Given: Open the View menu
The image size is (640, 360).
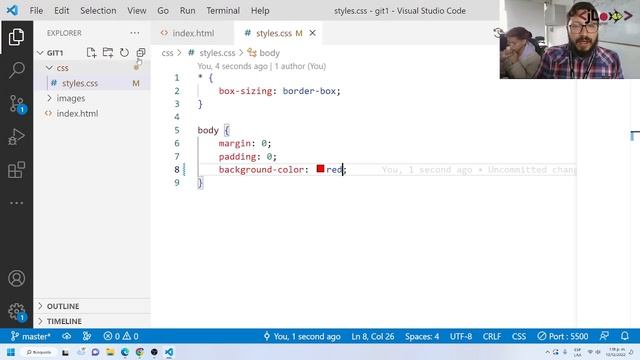Looking at the screenshot, I should 137,11.
